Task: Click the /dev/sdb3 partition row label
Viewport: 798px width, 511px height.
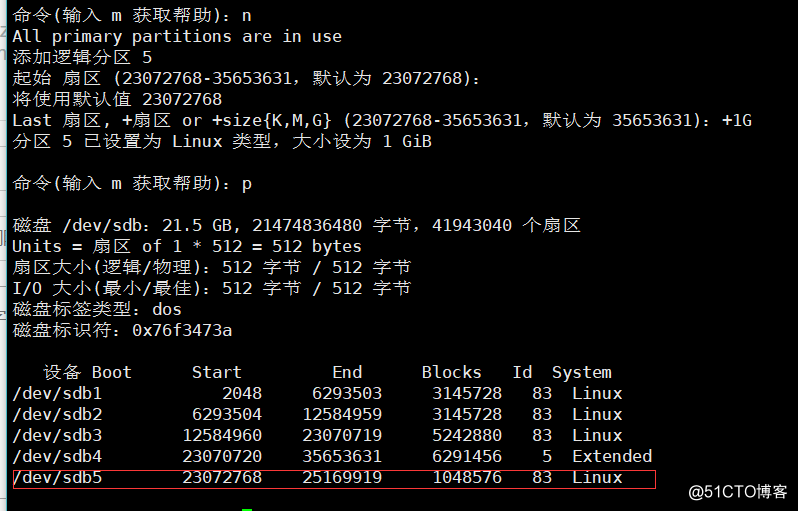Action: 57,436
